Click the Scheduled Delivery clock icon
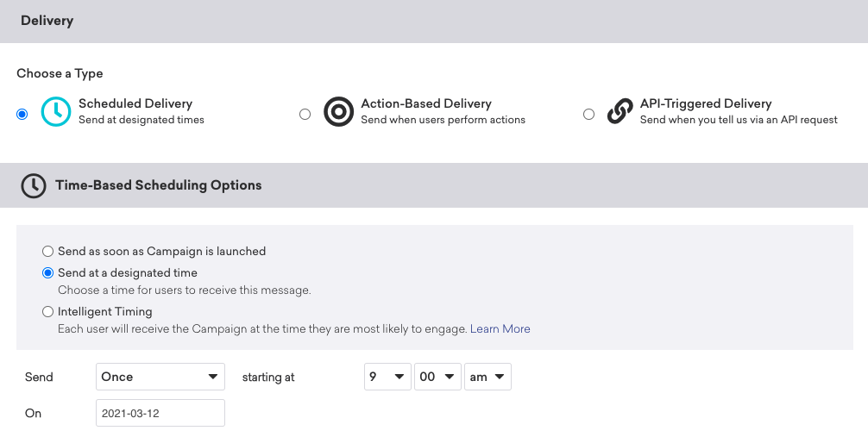The height and width of the screenshot is (437, 868). click(56, 111)
